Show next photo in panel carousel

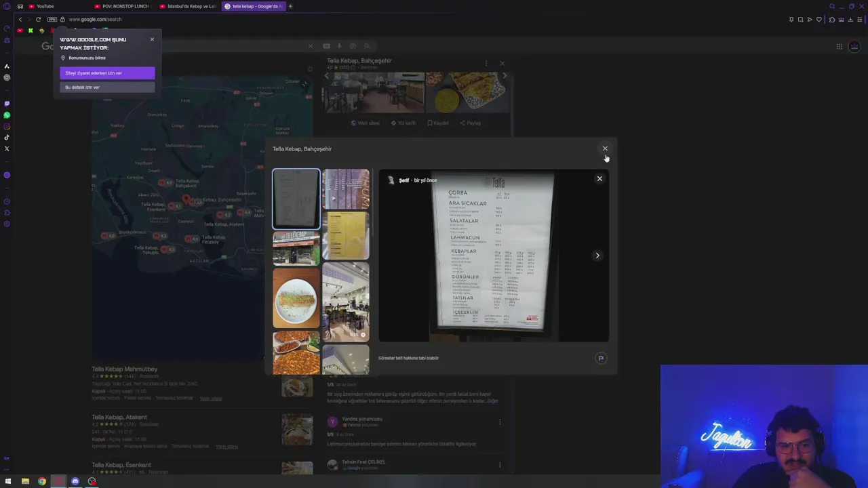504,76
